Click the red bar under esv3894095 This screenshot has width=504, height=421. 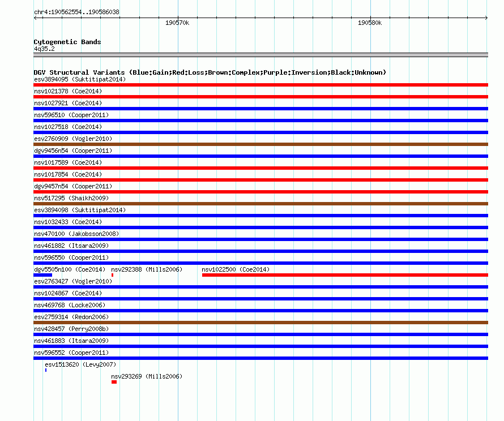pos(260,85)
